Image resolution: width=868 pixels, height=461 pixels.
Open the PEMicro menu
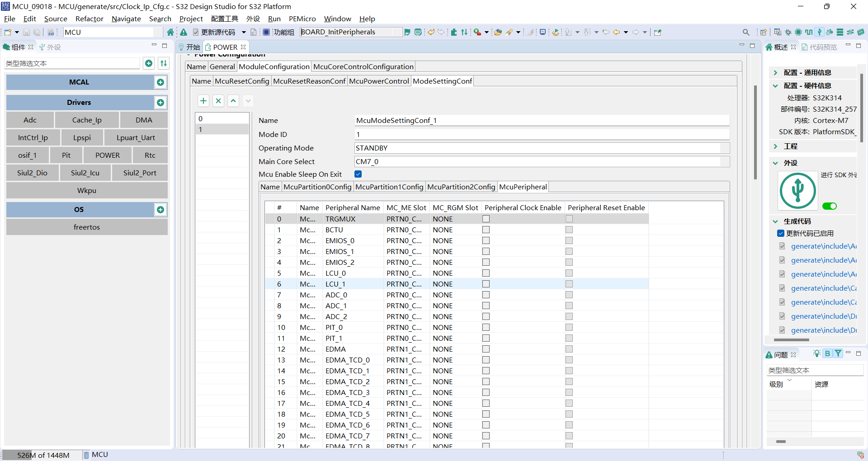click(x=302, y=19)
